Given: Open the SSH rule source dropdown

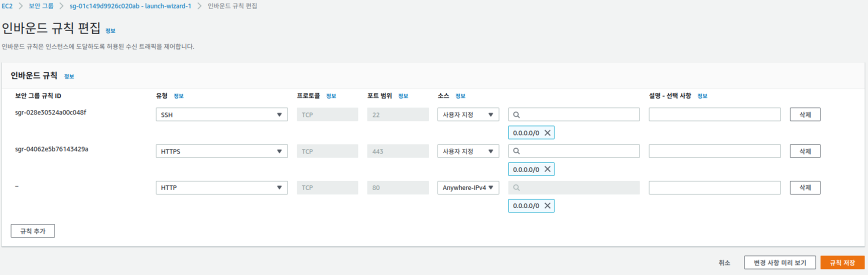Looking at the screenshot, I should 468,115.
